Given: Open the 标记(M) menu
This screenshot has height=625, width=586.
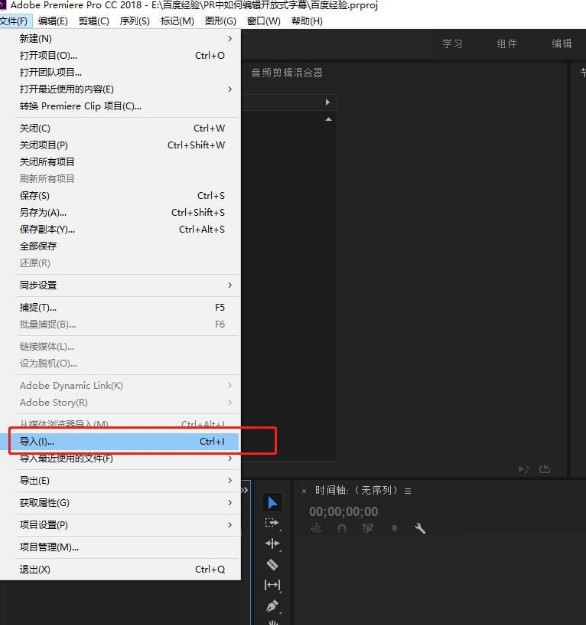Looking at the screenshot, I should tap(177, 21).
